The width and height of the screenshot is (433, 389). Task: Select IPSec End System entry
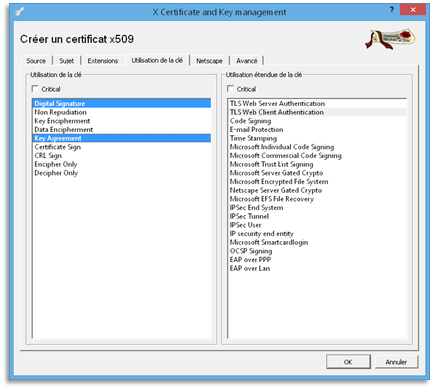(317, 207)
